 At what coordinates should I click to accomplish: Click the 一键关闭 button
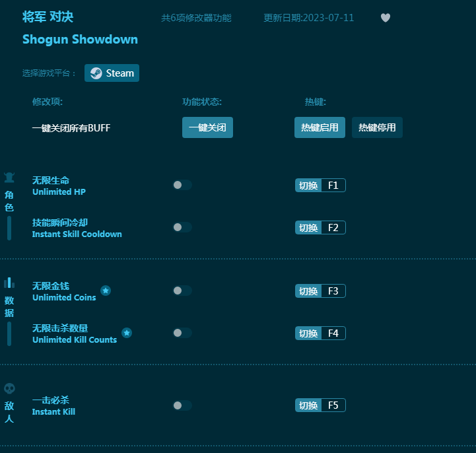click(x=208, y=127)
